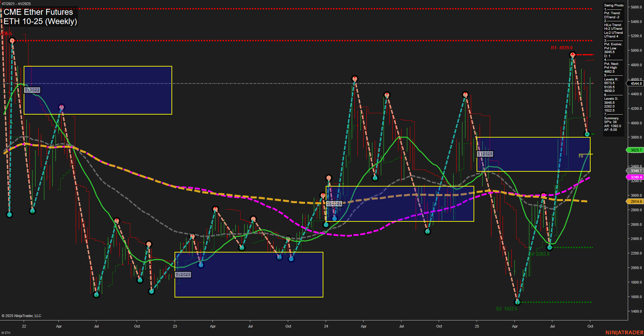Select the current price marker showing 4544.0
644x336 pixels.
click(x=635, y=83)
